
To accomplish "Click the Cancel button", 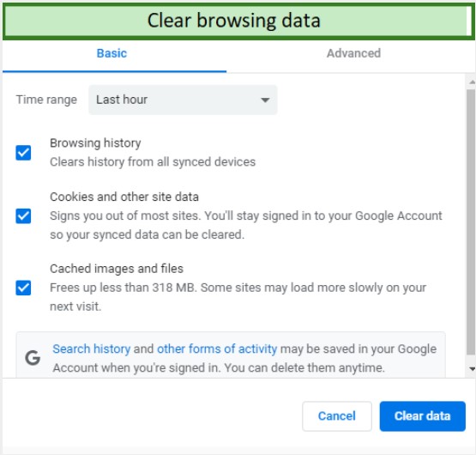I will click(x=337, y=416).
